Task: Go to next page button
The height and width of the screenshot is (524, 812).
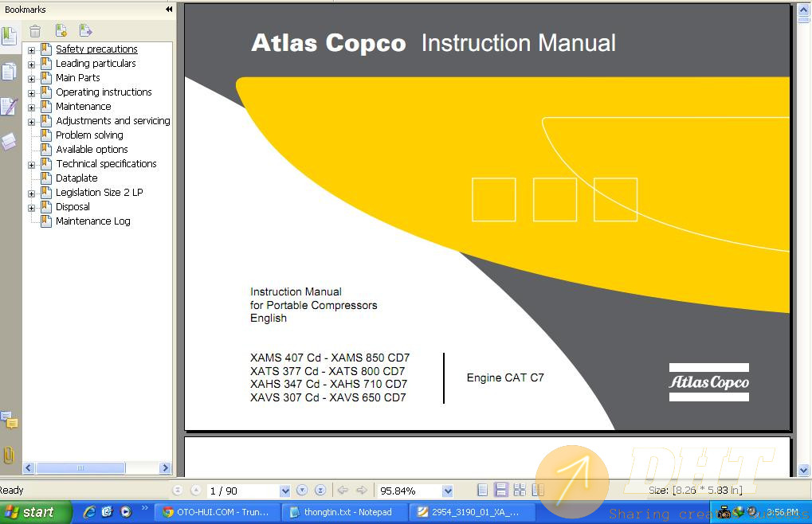Action: pyautogui.click(x=302, y=490)
